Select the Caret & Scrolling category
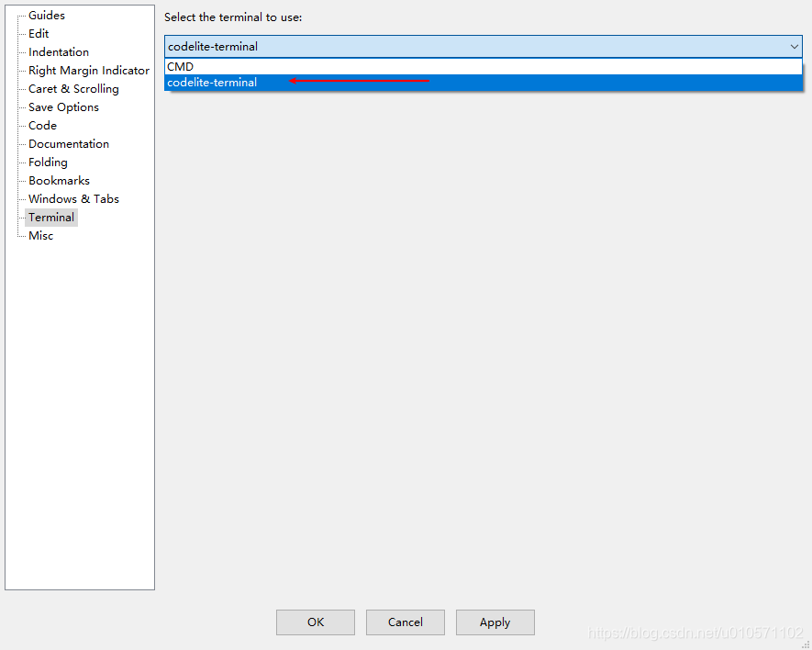 point(72,88)
